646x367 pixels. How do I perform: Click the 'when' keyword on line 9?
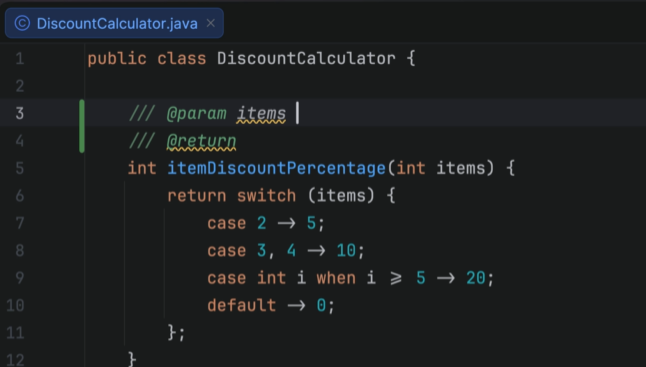click(x=336, y=278)
